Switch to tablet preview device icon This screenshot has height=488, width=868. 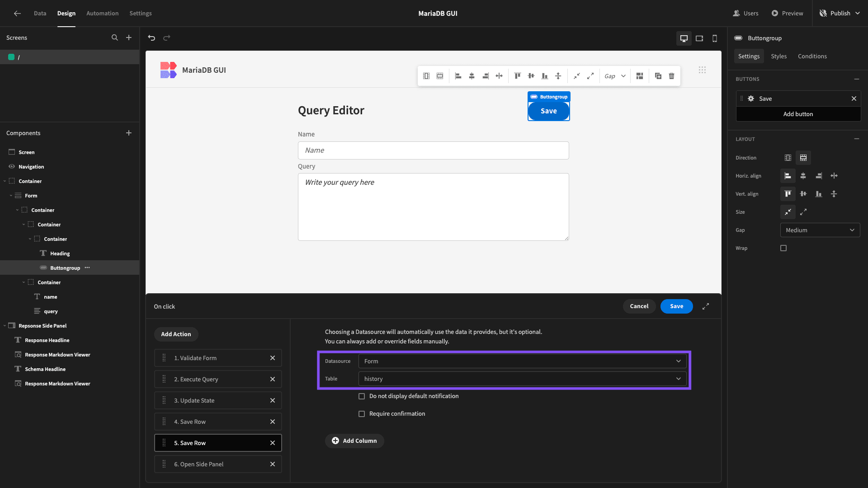(x=699, y=38)
